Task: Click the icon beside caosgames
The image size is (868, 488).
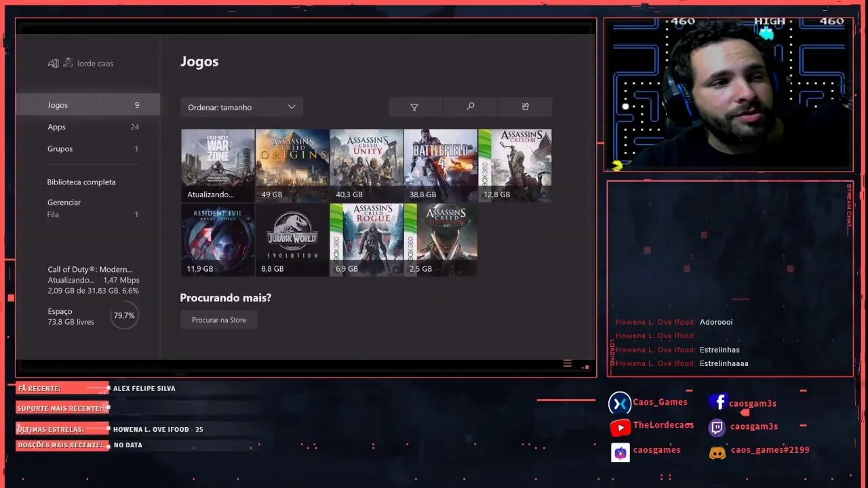Action: point(620,452)
